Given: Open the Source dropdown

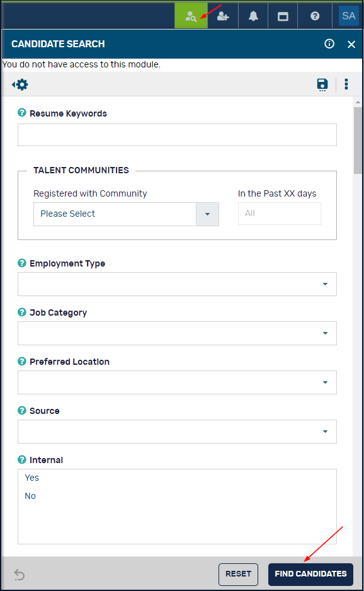Looking at the screenshot, I should click(x=177, y=432).
